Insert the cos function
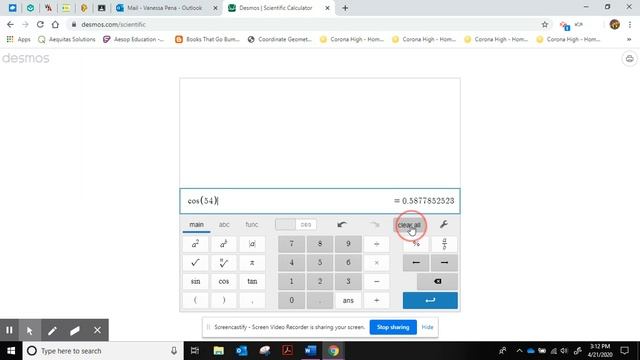This screenshot has width=640, height=360. 224,281
